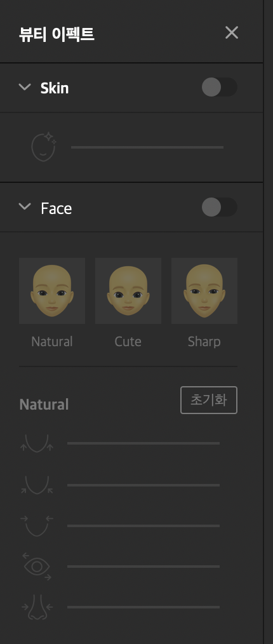
Task: Click the Natural preset label under thumbnail
Action: click(52, 342)
